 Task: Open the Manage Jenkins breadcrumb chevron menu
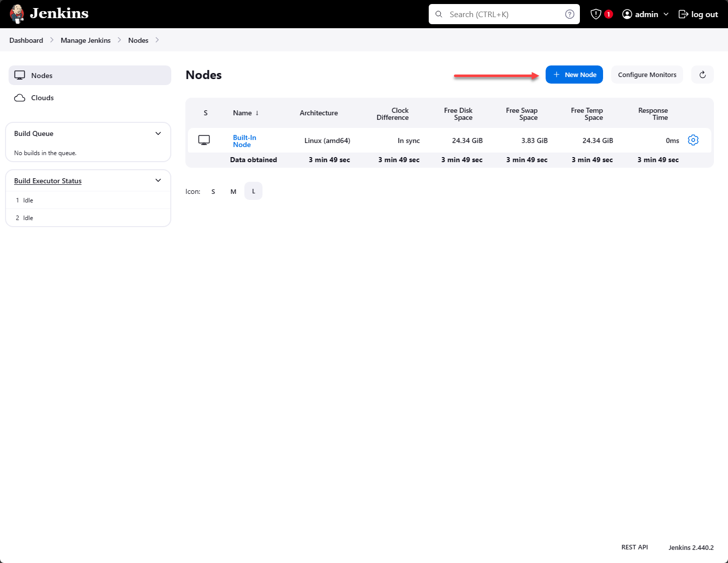pos(119,40)
